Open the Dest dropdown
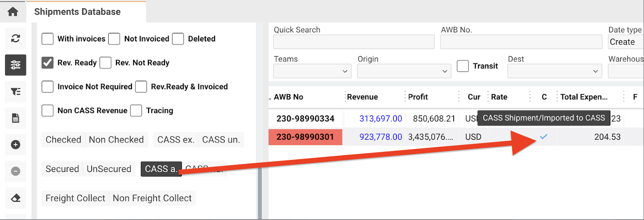The height and width of the screenshot is (220, 644). pyautogui.click(x=554, y=71)
